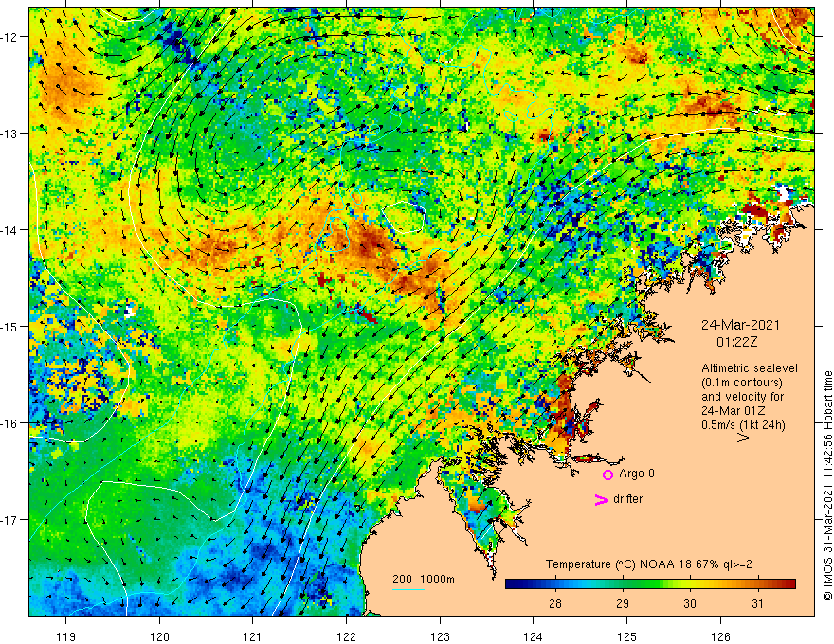This screenshot has width=834, height=644.
Task: Click longitude axis label 125
Action: 626,636
